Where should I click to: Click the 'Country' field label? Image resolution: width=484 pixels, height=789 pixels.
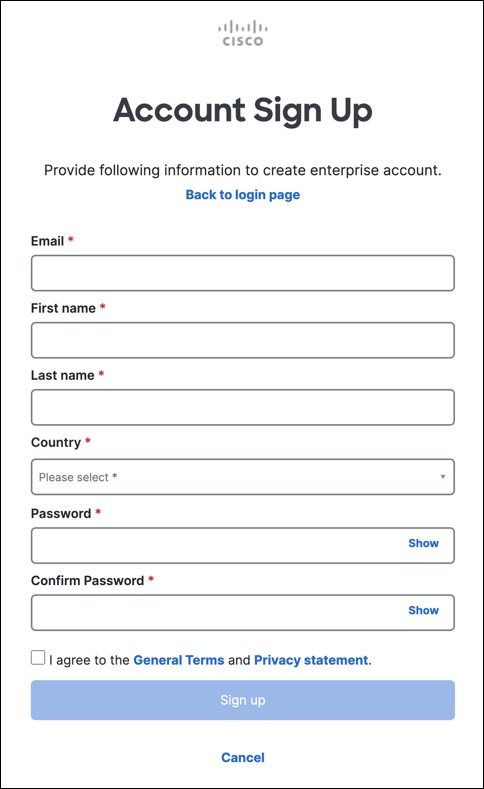point(56,442)
